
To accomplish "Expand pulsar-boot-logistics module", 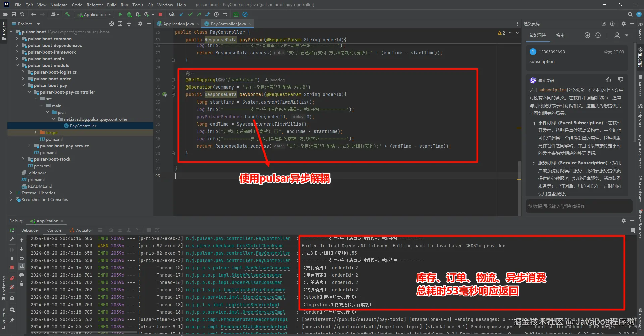I will pos(23,72).
